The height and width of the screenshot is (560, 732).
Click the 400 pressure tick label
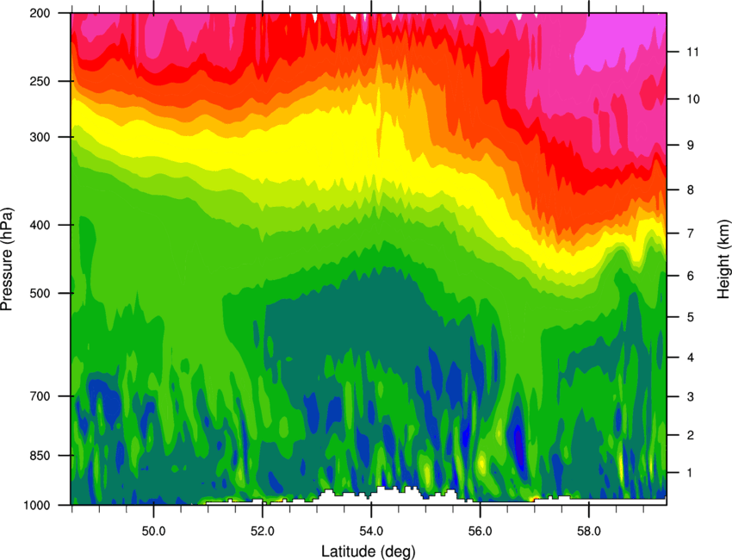tap(40, 225)
